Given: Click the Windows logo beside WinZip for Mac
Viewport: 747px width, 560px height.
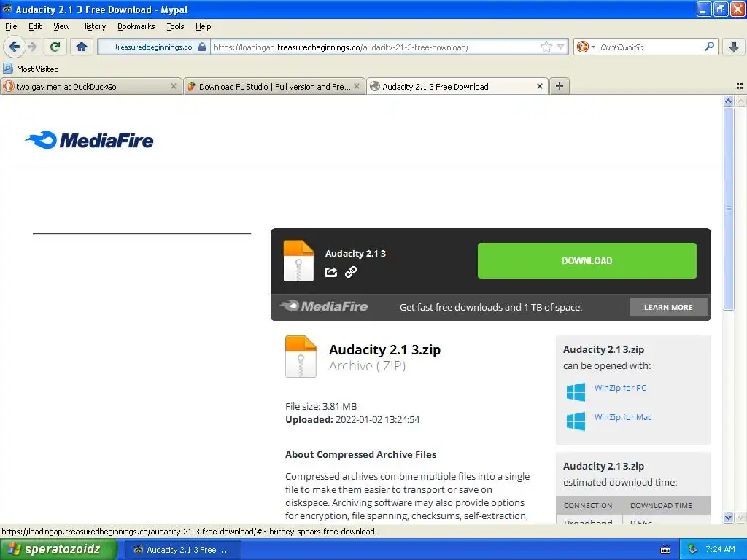Looking at the screenshot, I should pos(576,421).
